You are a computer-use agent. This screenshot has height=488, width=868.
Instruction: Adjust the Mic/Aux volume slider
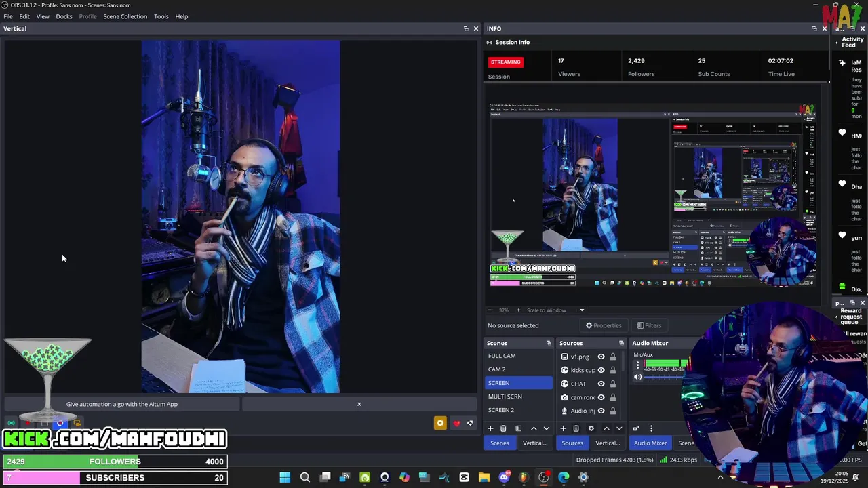pos(665,377)
